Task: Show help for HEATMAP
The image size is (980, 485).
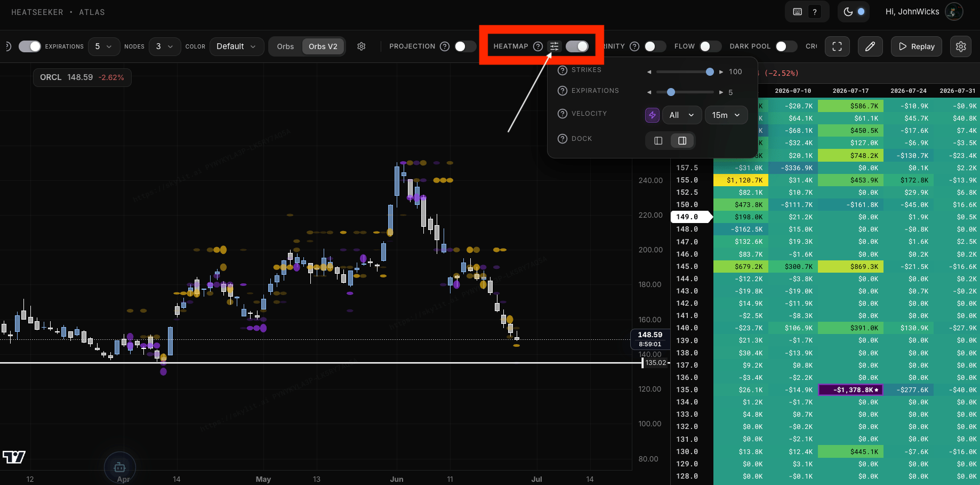Action: [x=538, y=46]
